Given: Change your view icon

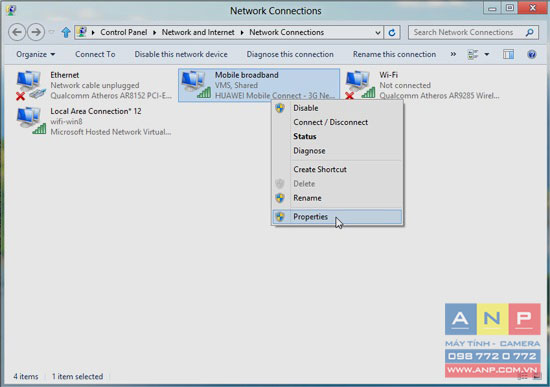Looking at the screenshot, I should coord(473,54).
